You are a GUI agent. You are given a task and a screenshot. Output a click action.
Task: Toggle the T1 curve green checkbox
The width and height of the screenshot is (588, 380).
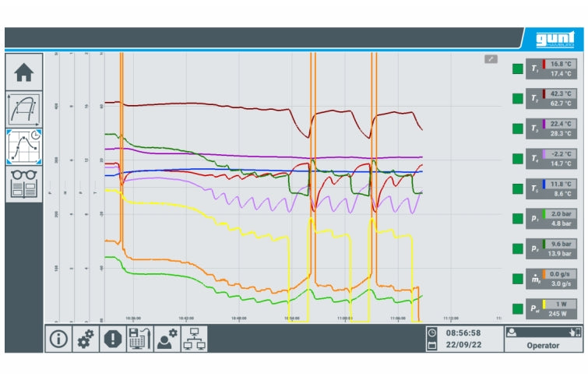(x=518, y=69)
